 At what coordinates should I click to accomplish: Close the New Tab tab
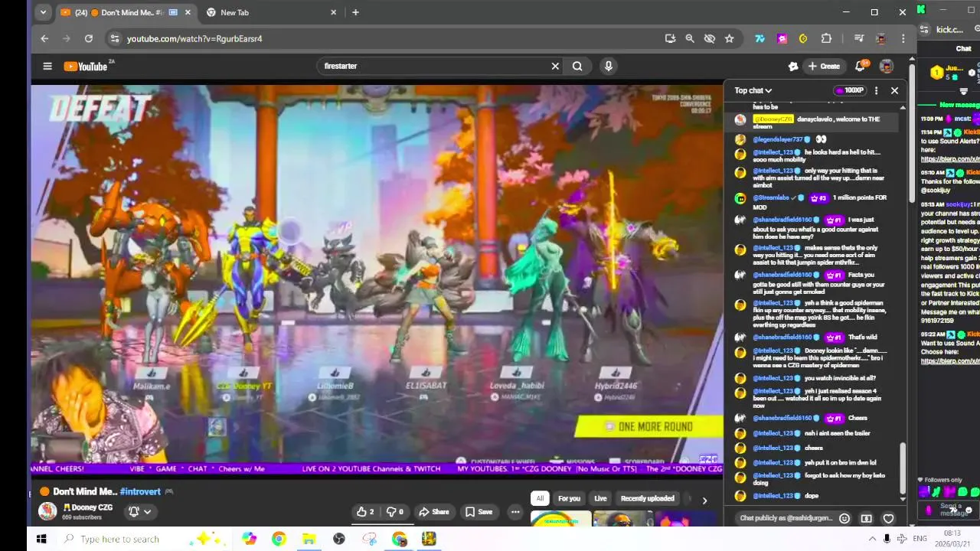click(333, 12)
